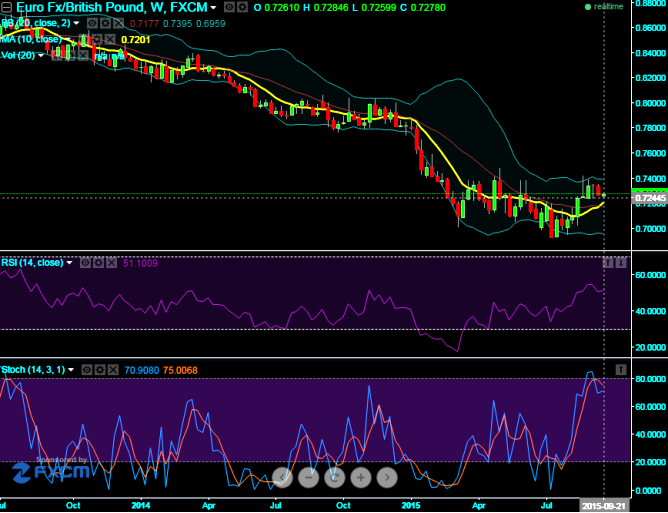Click the BB (20, close, 2) label
The image size is (668, 513).
36,23
